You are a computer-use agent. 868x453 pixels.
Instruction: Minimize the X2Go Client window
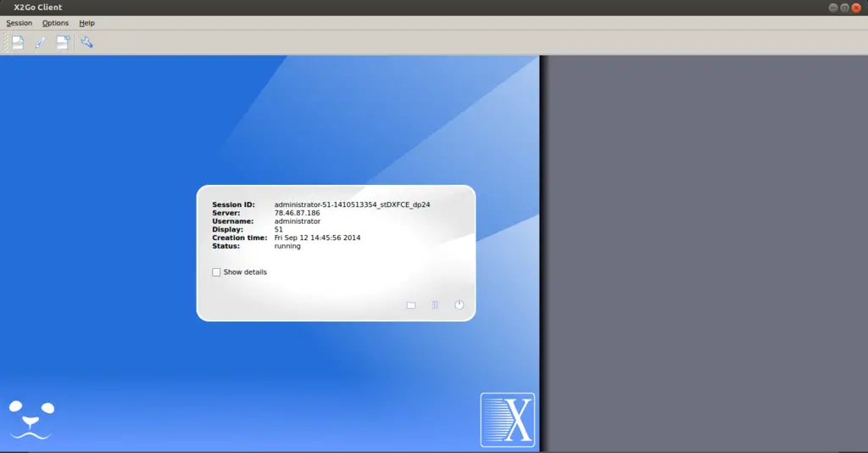click(833, 8)
